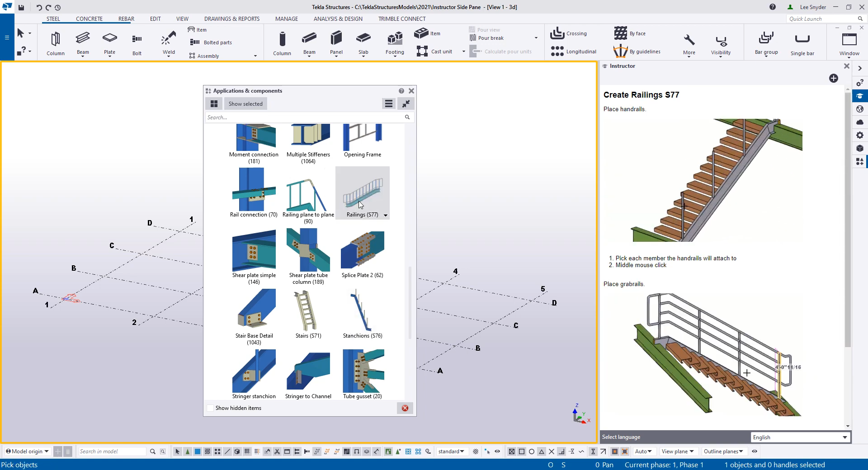
Task: Toggle snap to intersection points
Action: [x=551, y=451]
